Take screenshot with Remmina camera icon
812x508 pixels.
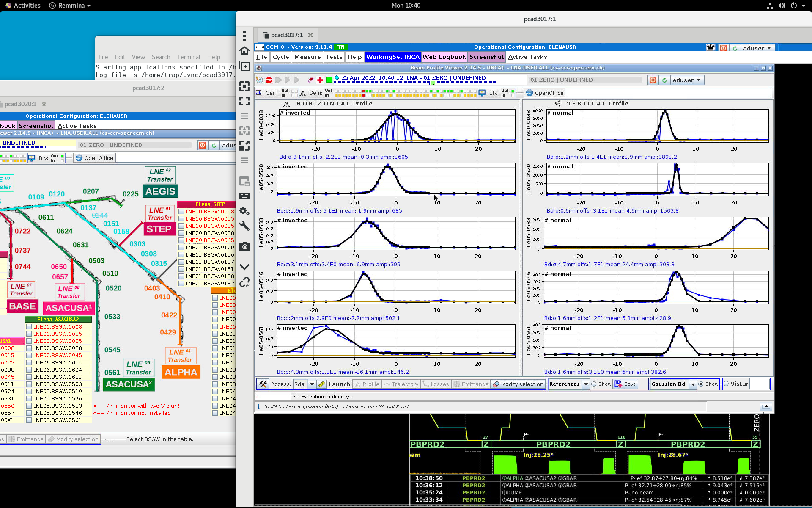click(244, 246)
